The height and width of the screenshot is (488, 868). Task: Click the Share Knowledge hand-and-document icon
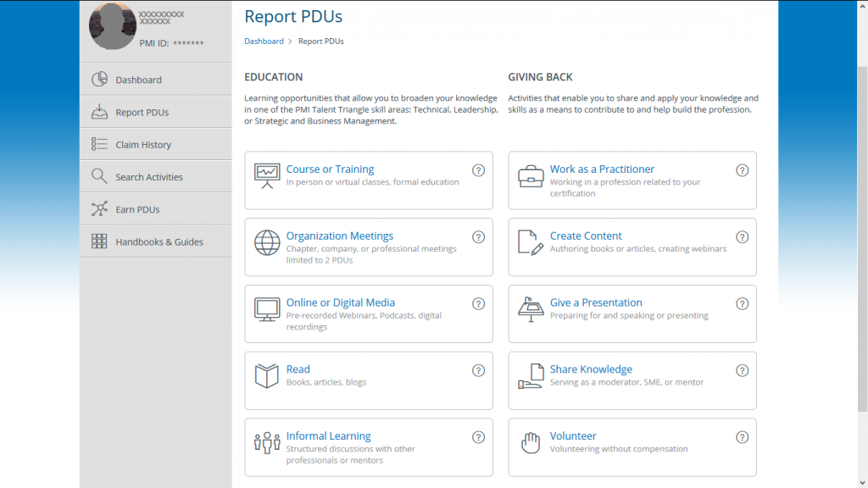click(x=531, y=376)
